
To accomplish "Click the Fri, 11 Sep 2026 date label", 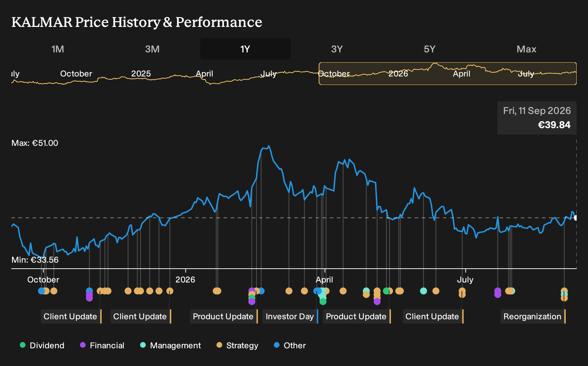I will (x=537, y=111).
